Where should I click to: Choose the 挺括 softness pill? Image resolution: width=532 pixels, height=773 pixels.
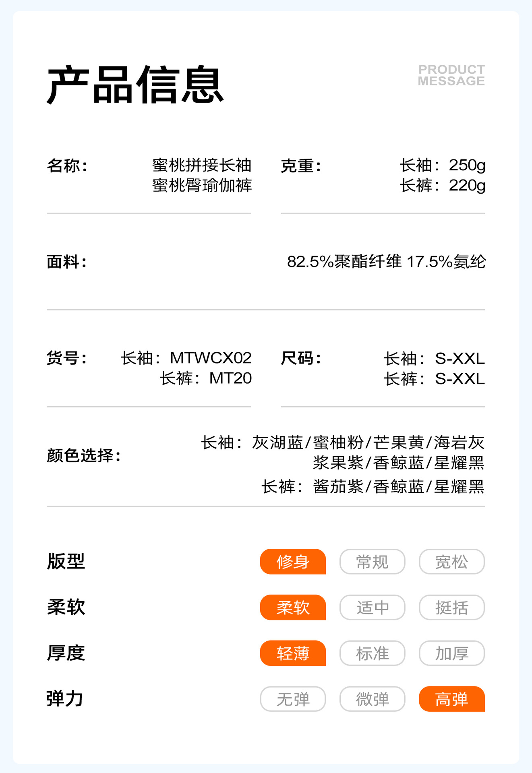[451, 607]
